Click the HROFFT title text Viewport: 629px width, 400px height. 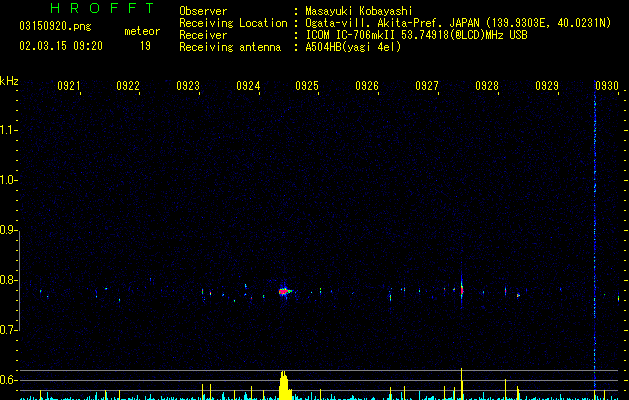point(102,8)
